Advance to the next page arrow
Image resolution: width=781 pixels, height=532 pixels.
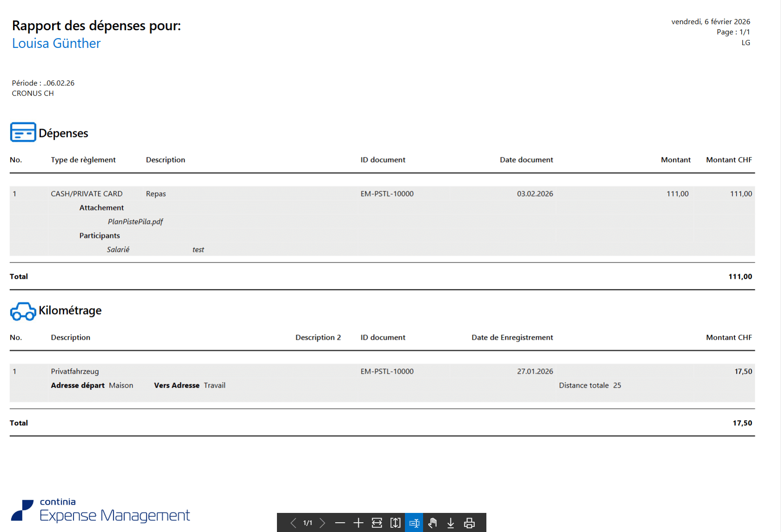pos(322,523)
